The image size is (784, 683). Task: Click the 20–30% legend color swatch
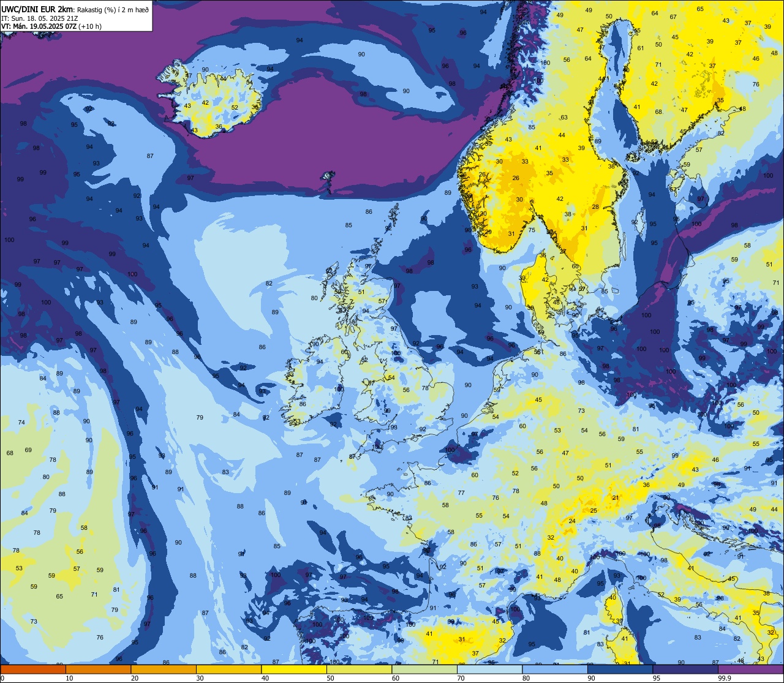pyautogui.click(x=164, y=670)
